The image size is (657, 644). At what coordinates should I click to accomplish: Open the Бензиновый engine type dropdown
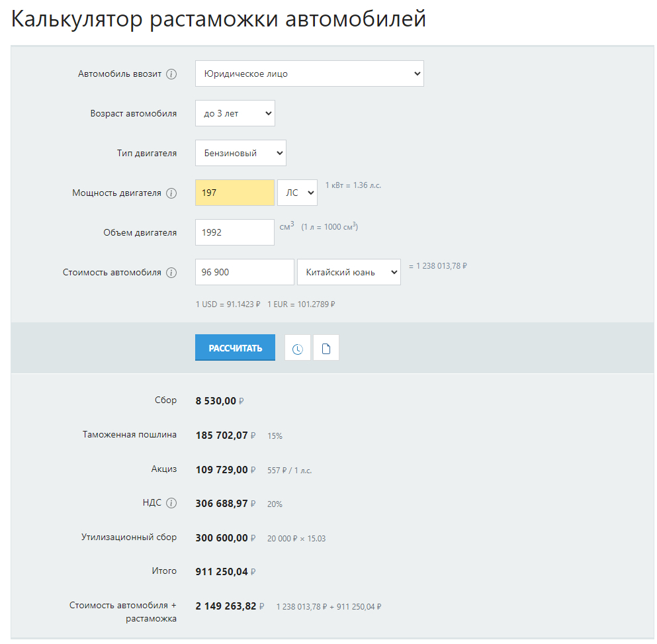tap(240, 153)
